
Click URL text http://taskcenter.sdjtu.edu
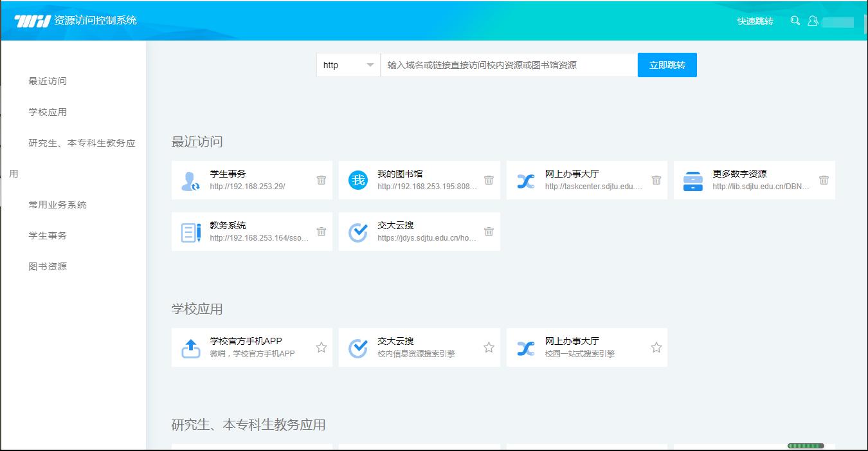click(x=594, y=187)
